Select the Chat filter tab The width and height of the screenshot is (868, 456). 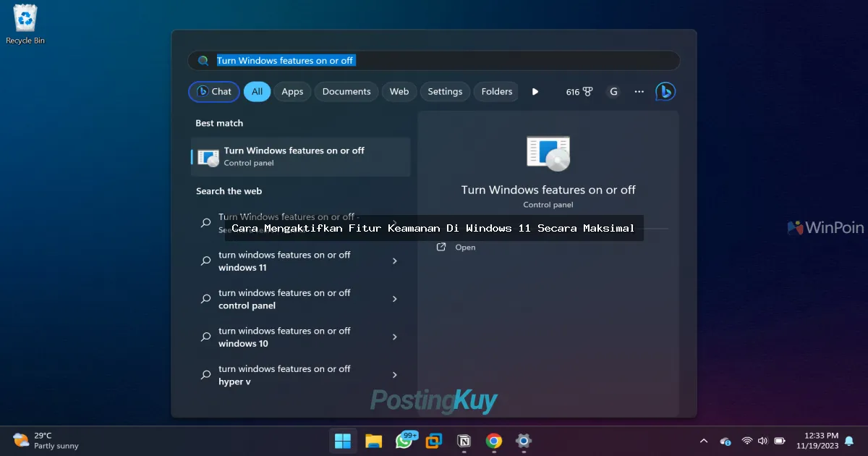click(x=214, y=92)
